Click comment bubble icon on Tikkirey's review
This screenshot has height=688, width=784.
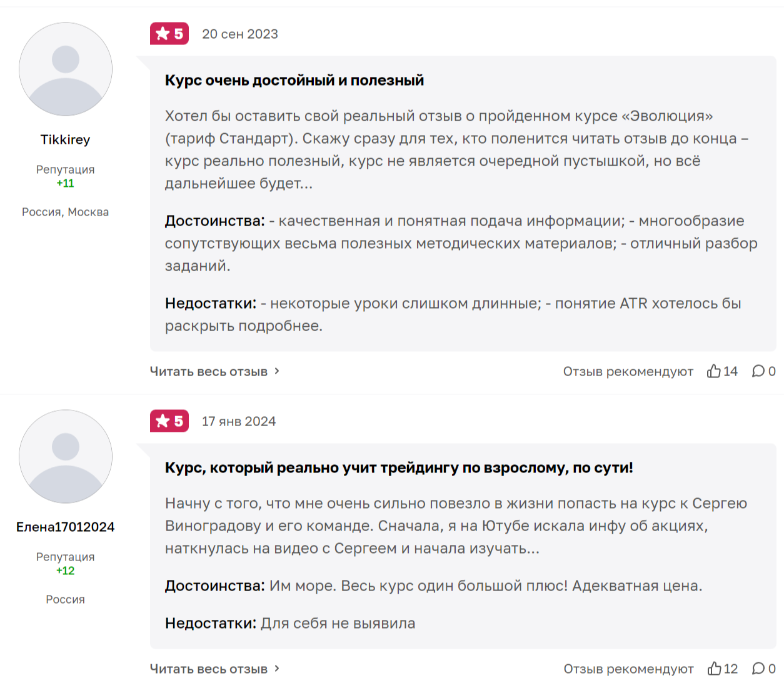pyautogui.click(x=758, y=371)
